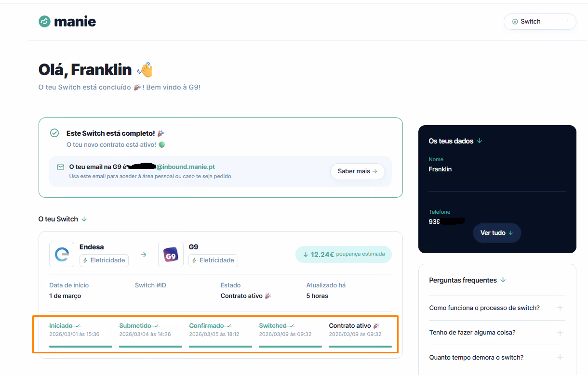Click the lightning icon in G9's Eletricidade tag
588x375 pixels.
click(x=195, y=260)
